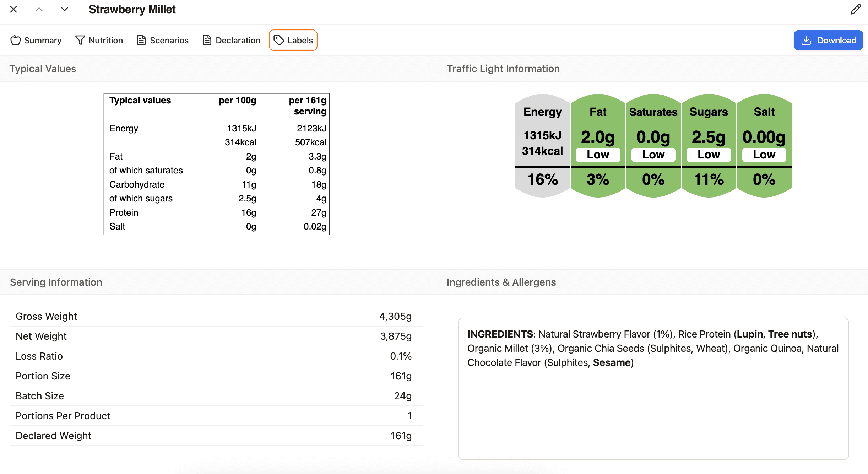Click the Fat Low badge

click(x=597, y=155)
